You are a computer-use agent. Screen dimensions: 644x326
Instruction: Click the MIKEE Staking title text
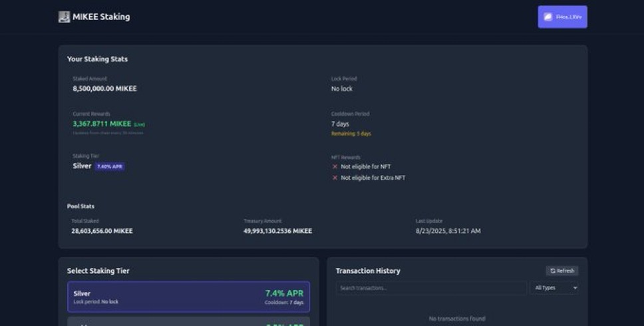pos(101,17)
